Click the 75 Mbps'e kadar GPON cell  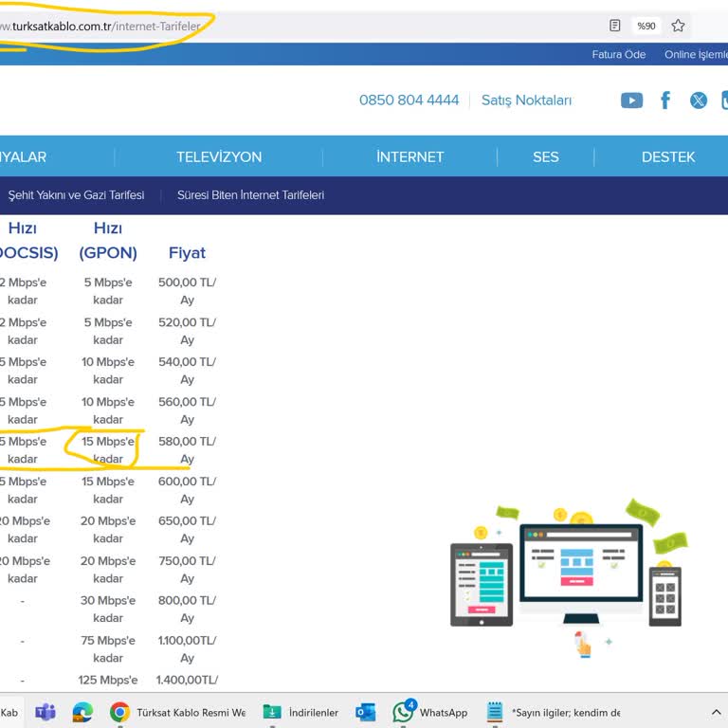(108, 648)
